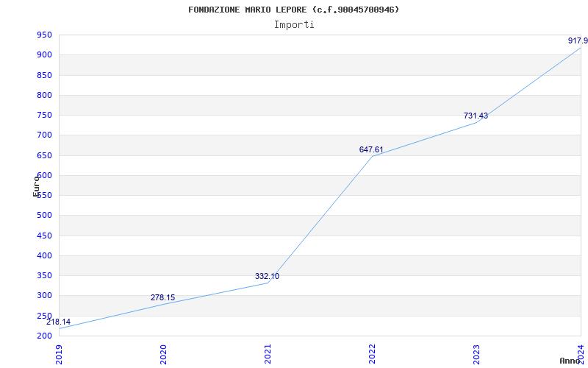Screen dimensions: 588x368
Task: Click the 200 y-axis value
Action: (x=44, y=336)
